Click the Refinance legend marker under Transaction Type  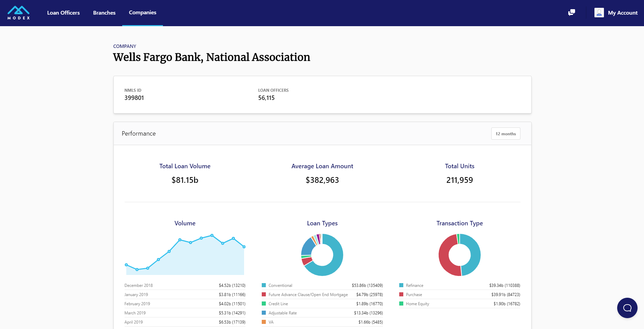click(x=402, y=285)
